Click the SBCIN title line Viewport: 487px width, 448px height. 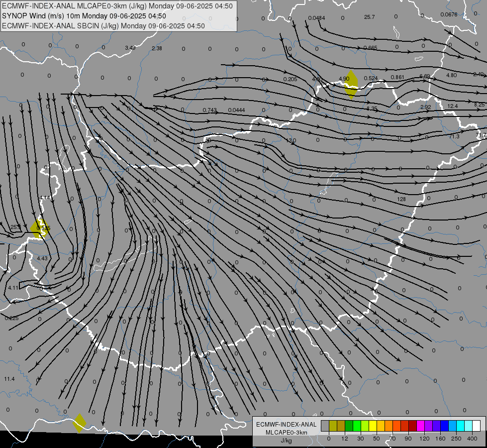click(103, 26)
